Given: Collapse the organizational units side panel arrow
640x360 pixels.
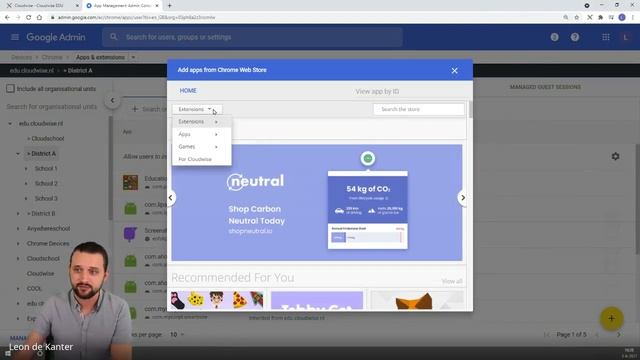Looking at the screenshot, I should 112,100.
